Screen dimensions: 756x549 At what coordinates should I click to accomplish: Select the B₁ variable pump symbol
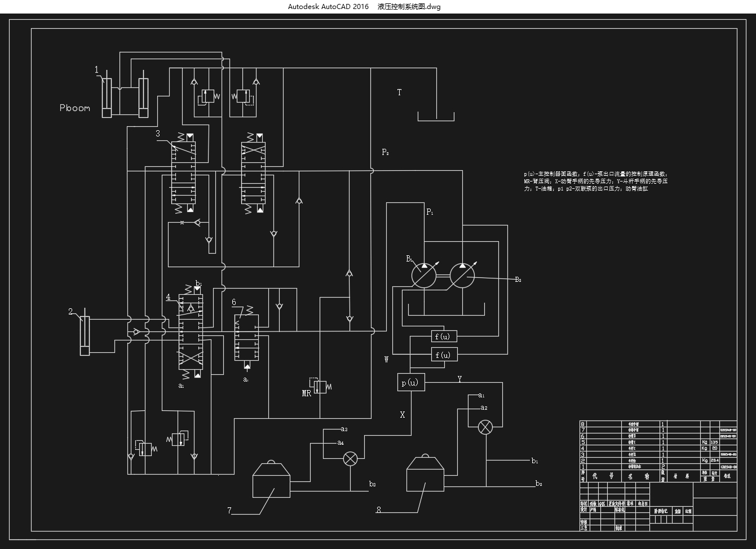click(424, 276)
